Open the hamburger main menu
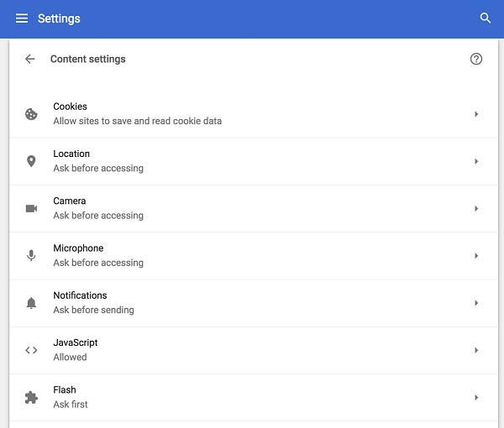 coord(22,18)
